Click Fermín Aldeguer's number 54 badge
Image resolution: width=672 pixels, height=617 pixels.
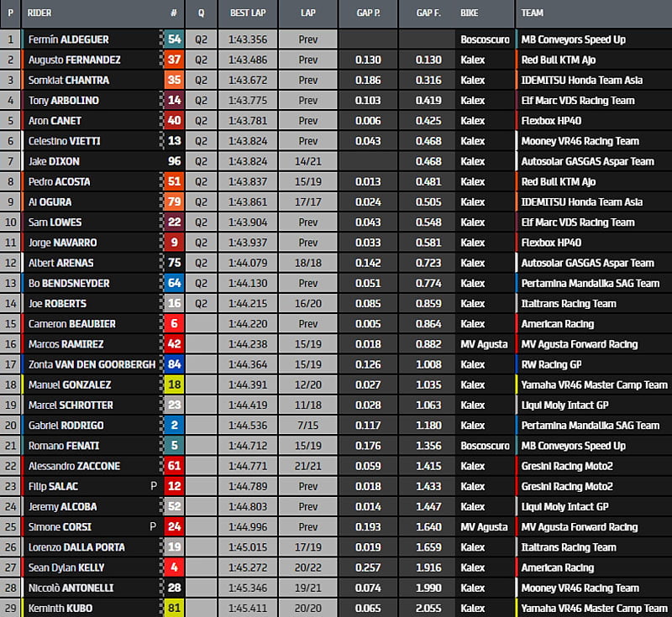tap(174, 39)
